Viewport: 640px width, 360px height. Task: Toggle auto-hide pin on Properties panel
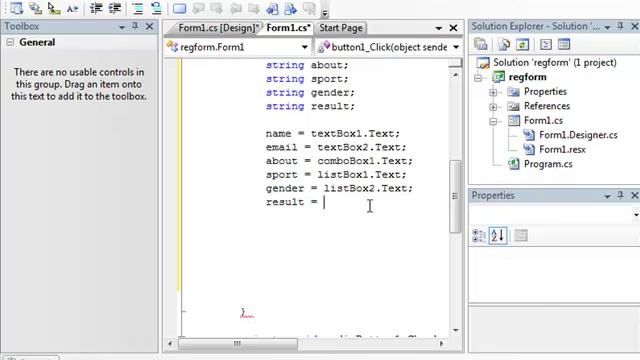pos(620,195)
